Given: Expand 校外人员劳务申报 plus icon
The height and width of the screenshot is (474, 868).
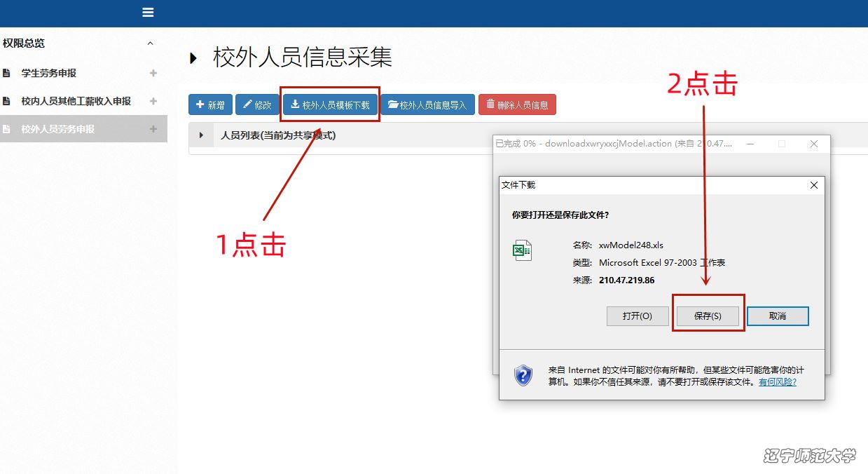Looking at the screenshot, I should point(153,129).
